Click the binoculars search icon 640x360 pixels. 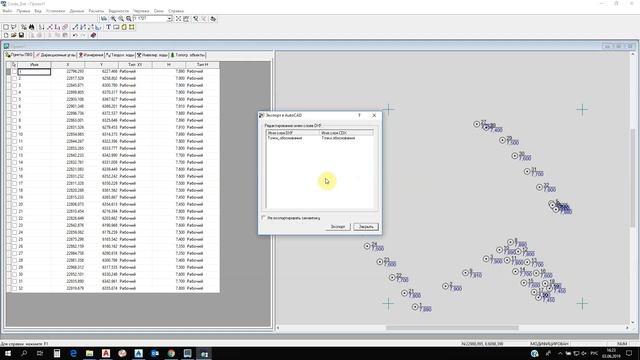(x=31, y=27)
